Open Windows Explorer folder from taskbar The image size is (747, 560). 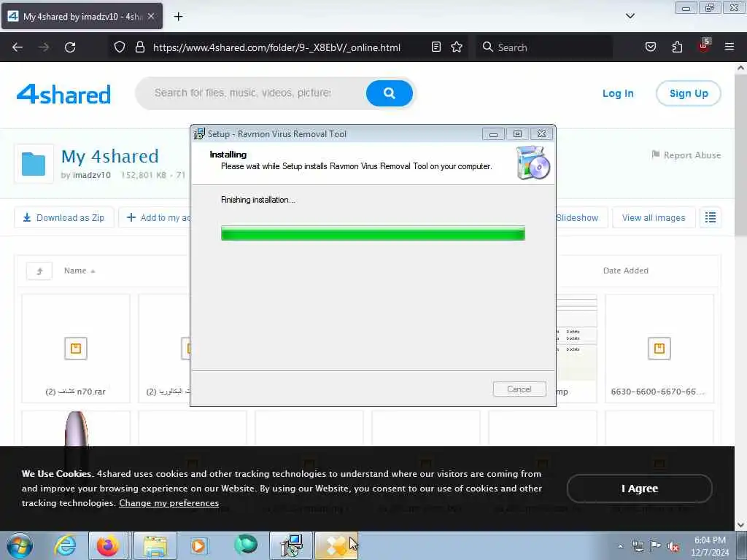[155, 545]
